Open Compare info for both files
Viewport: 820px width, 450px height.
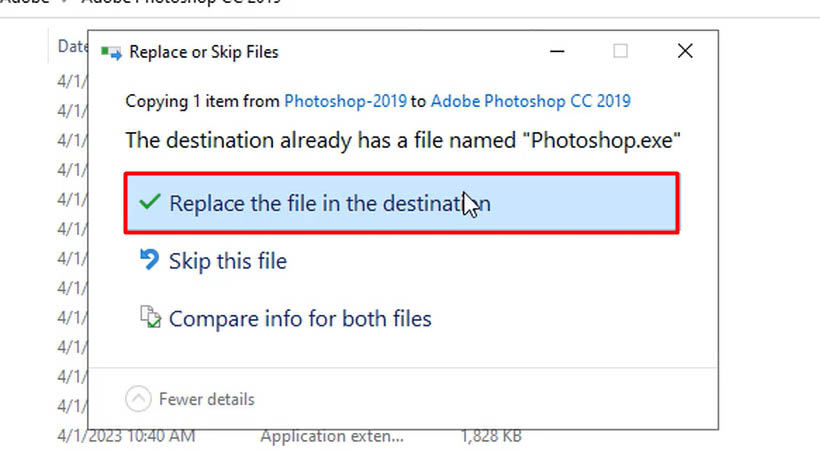[300, 320]
